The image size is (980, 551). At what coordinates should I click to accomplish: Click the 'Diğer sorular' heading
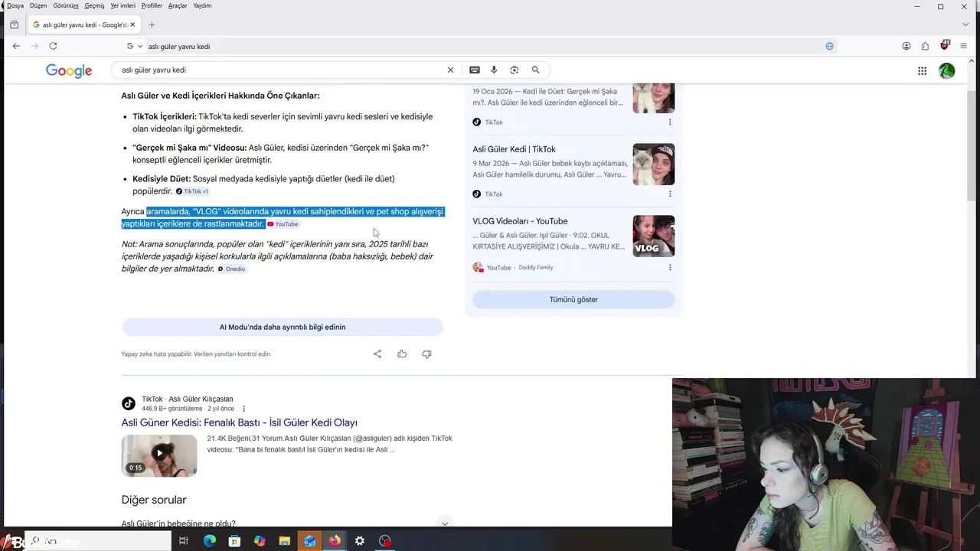[x=154, y=500]
